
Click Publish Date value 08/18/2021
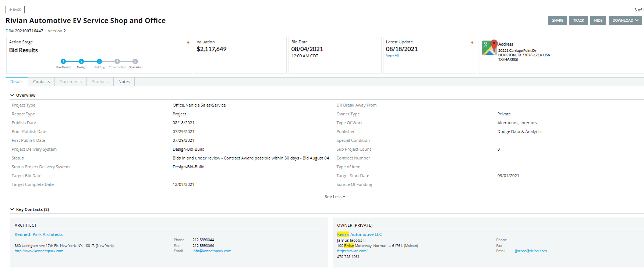point(183,123)
